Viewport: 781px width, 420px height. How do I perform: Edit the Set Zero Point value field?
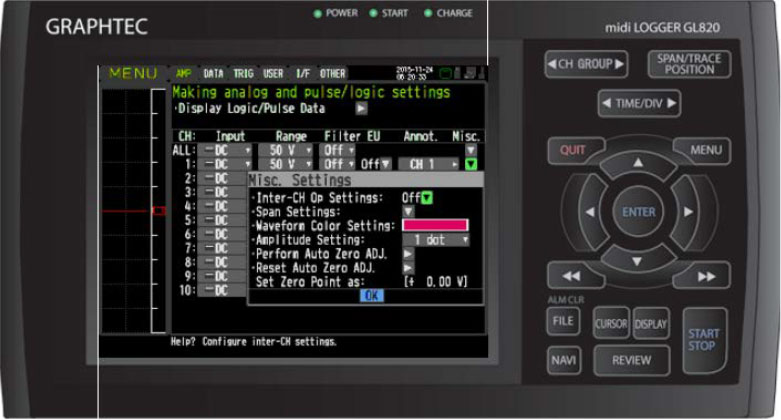tap(436, 282)
